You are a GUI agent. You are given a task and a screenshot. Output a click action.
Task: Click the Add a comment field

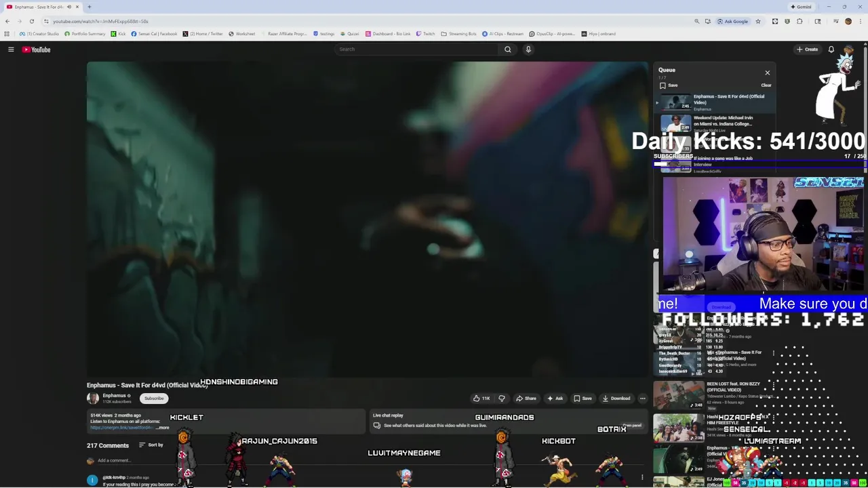[x=114, y=461]
